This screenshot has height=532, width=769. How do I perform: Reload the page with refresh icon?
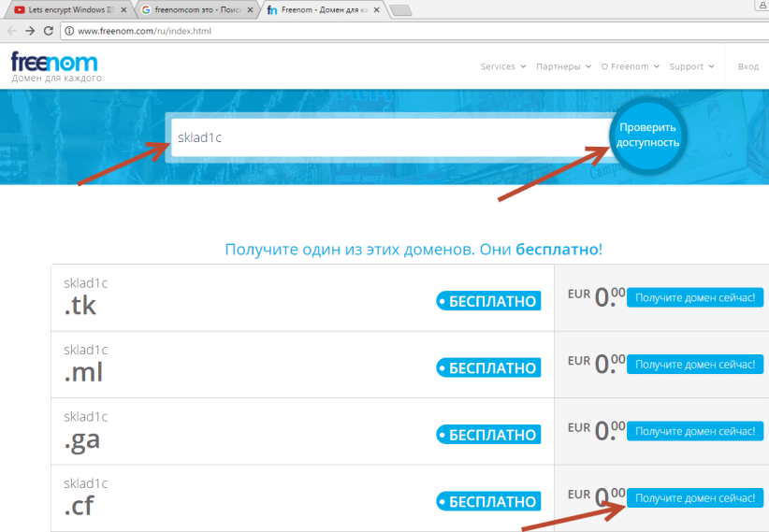[49, 31]
